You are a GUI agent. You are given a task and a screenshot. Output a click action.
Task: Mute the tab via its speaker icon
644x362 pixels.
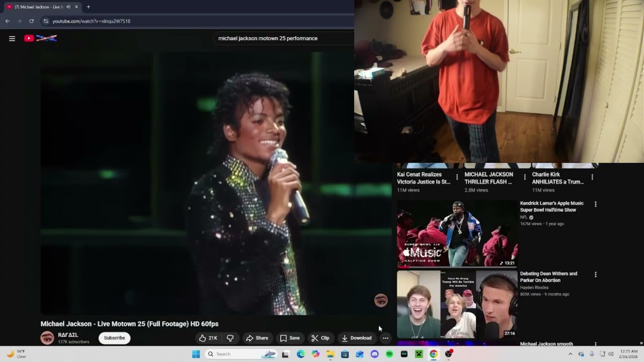point(68,7)
